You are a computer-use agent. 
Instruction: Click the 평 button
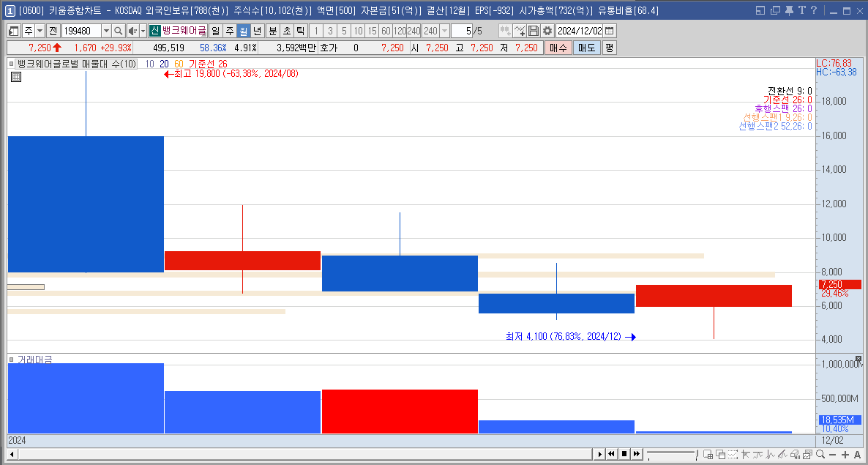(609, 48)
